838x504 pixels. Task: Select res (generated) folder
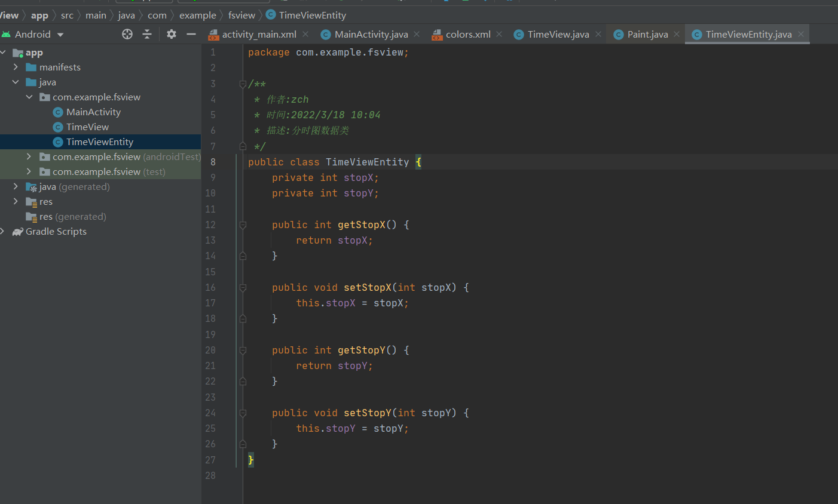click(72, 217)
